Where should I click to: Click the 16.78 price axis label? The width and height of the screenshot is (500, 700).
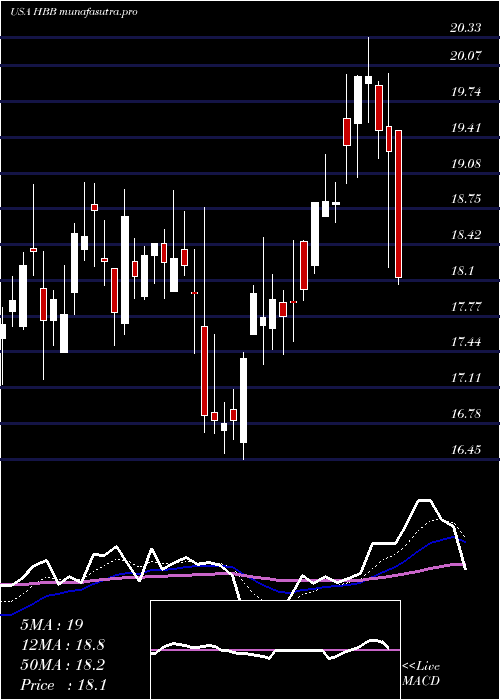[x=466, y=414]
